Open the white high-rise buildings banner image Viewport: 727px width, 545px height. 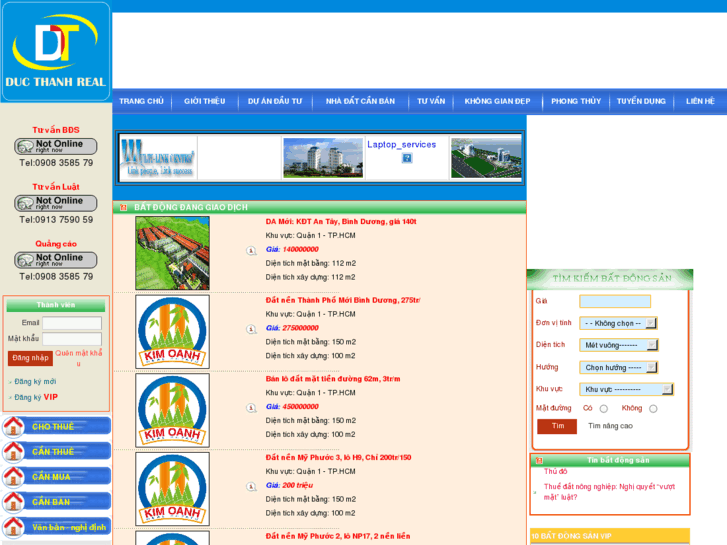(323, 158)
